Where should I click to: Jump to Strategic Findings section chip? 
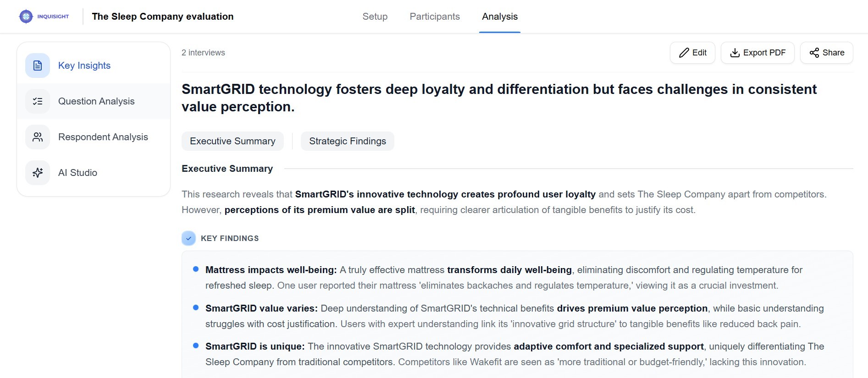pos(348,141)
